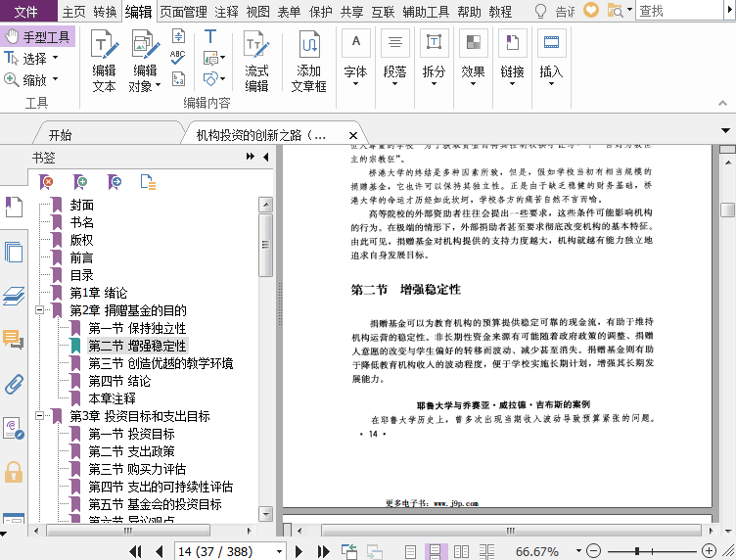Click the bookmark destination arrow icon
Viewport: 736px width, 560px height.
point(115,182)
